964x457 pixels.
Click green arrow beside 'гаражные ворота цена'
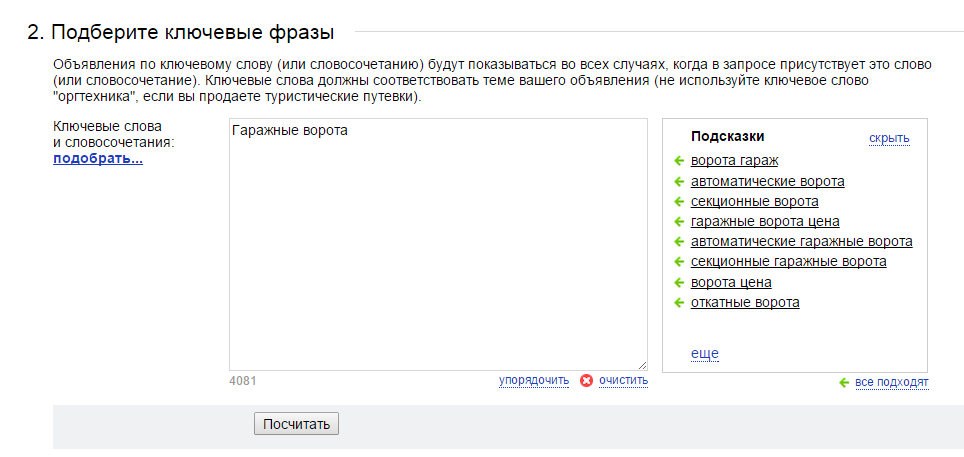[679, 221]
